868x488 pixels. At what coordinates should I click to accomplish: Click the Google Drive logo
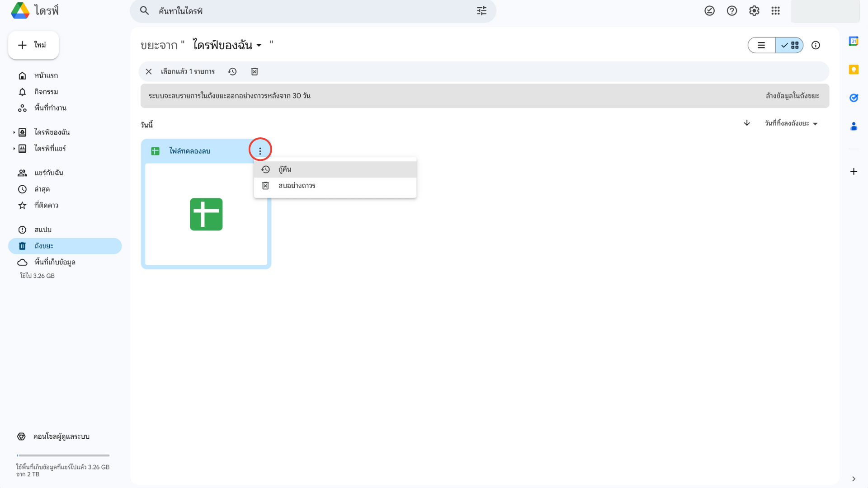pyautogui.click(x=20, y=10)
